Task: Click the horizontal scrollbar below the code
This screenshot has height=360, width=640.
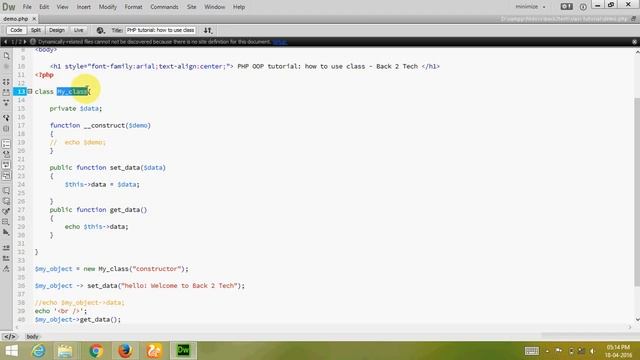Action: click(322, 327)
